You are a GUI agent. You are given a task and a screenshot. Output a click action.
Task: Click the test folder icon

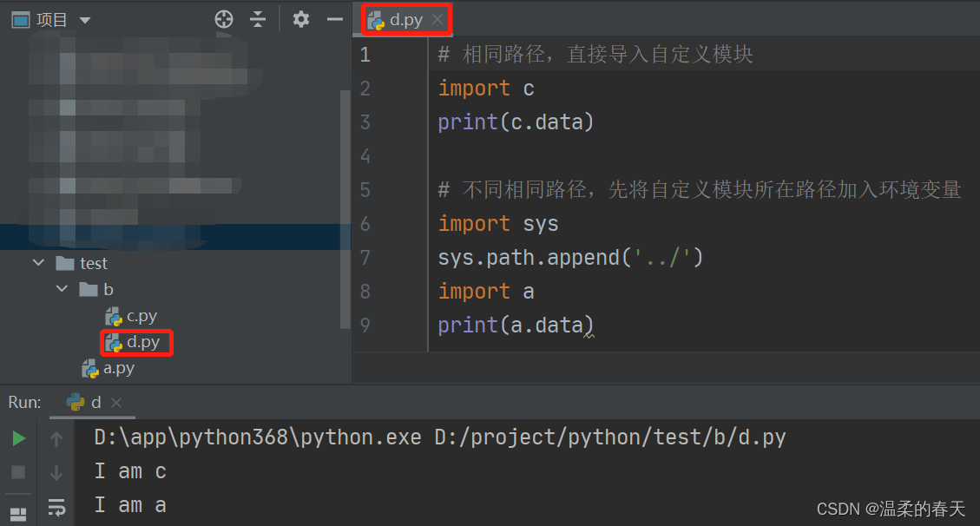click(x=65, y=264)
